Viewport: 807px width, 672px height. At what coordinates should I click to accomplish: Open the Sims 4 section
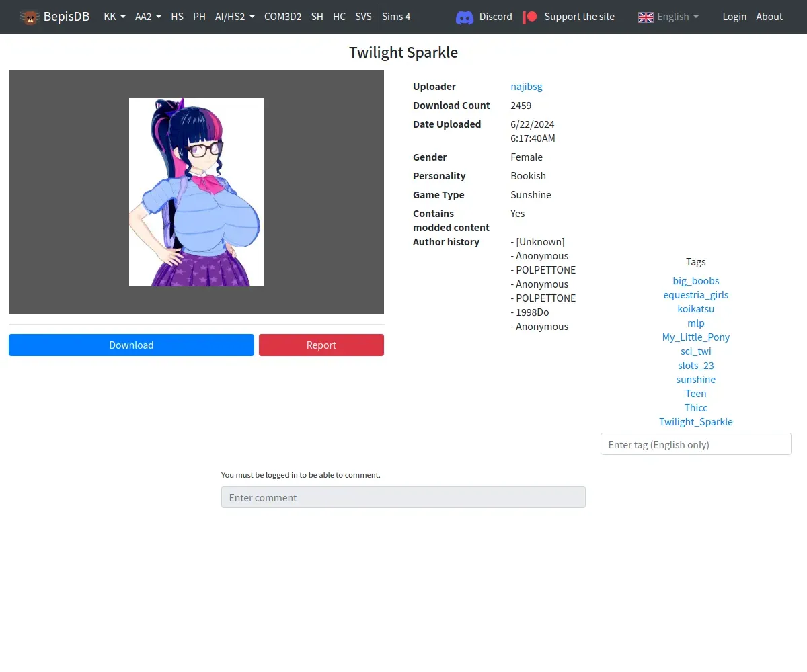pos(396,17)
